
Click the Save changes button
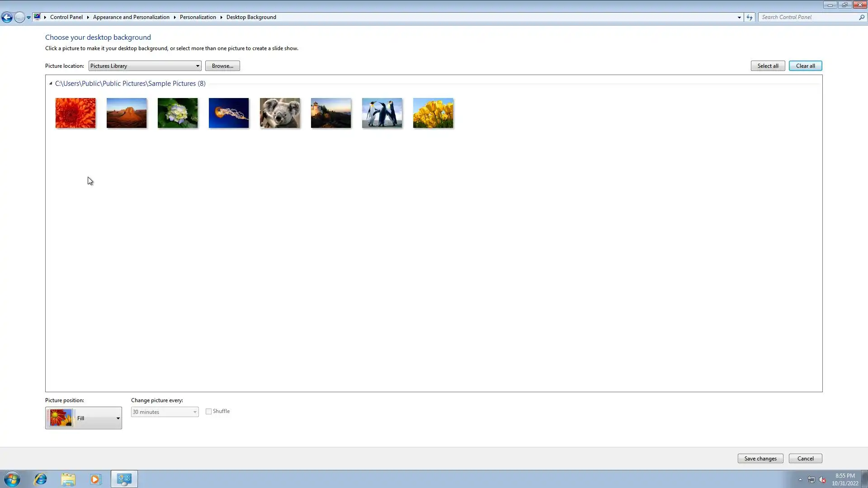760,458
